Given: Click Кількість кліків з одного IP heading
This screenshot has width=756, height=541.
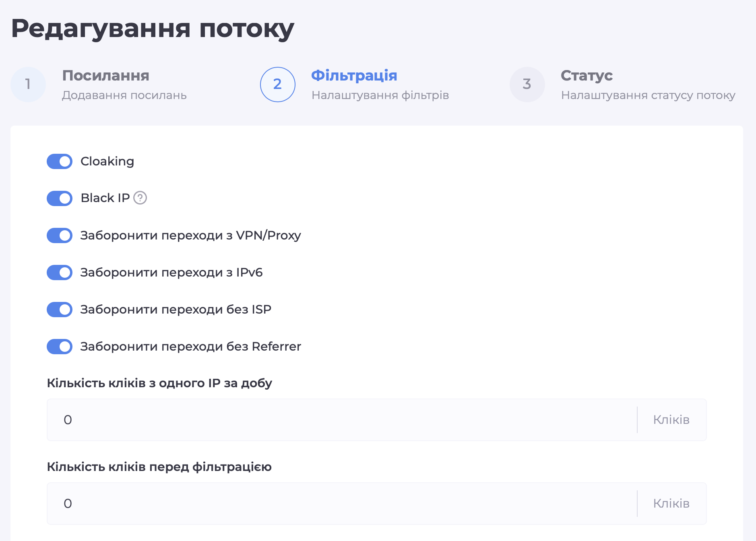Looking at the screenshot, I should coord(159,383).
